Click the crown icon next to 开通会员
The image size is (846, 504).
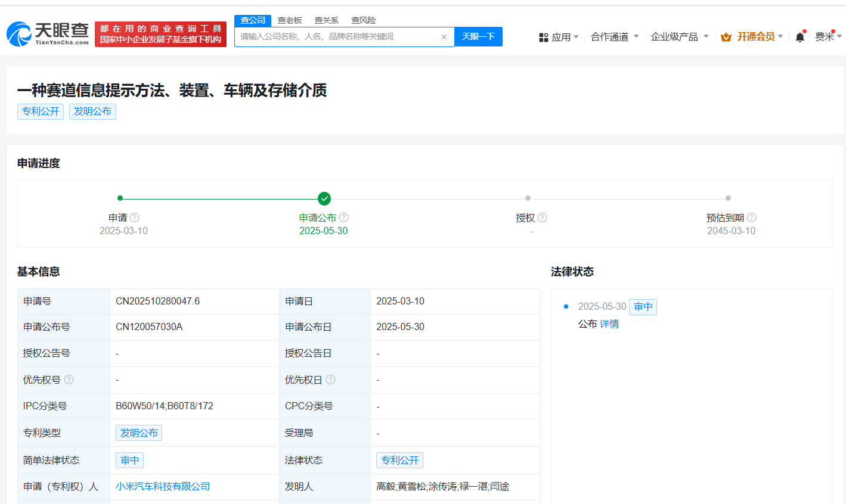[x=726, y=37]
